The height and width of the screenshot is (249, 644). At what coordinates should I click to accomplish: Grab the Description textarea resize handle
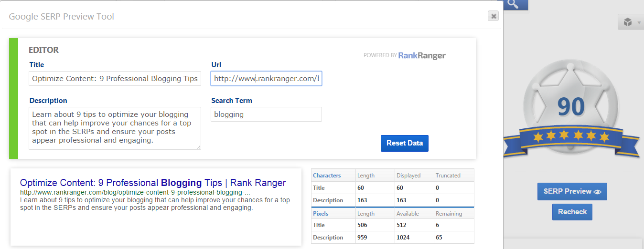pos(198,147)
